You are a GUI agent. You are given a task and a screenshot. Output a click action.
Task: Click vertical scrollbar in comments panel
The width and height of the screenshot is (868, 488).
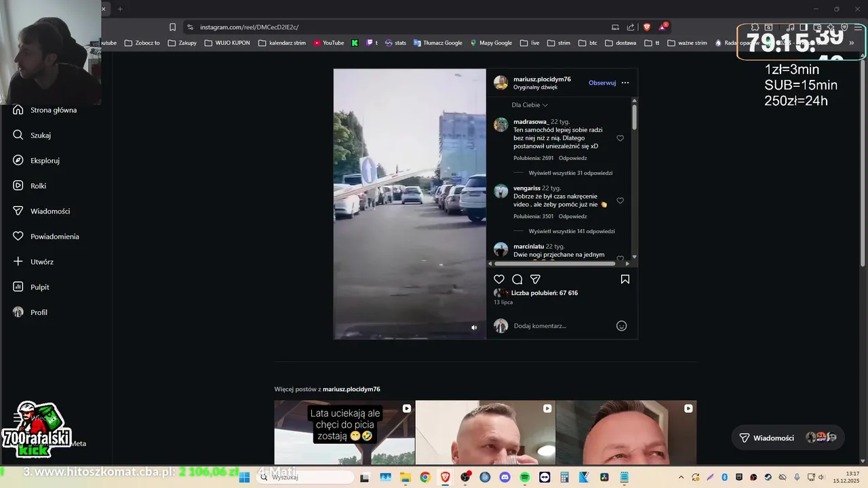tap(635, 117)
